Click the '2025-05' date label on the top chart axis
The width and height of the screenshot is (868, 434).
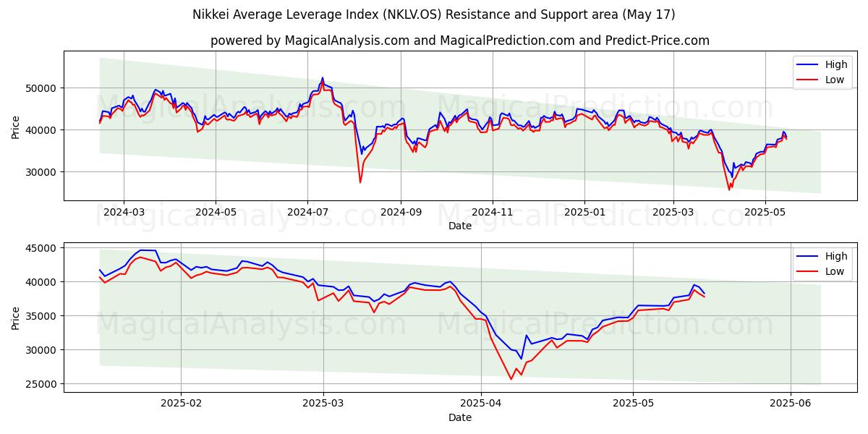(x=765, y=213)
